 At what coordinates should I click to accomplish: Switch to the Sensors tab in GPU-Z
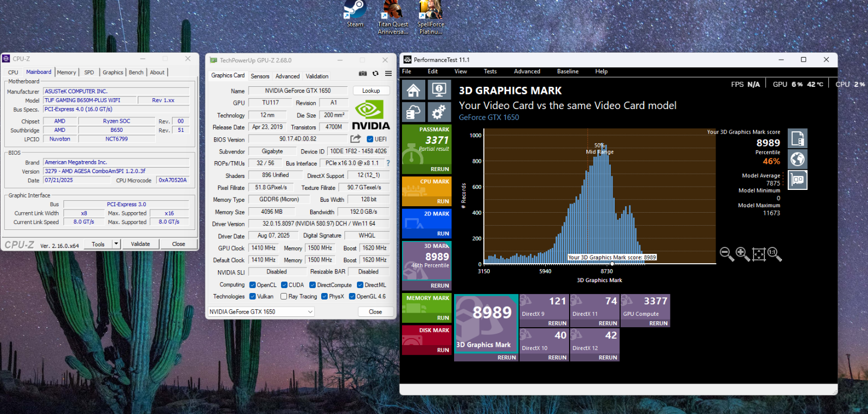[260, 77]
